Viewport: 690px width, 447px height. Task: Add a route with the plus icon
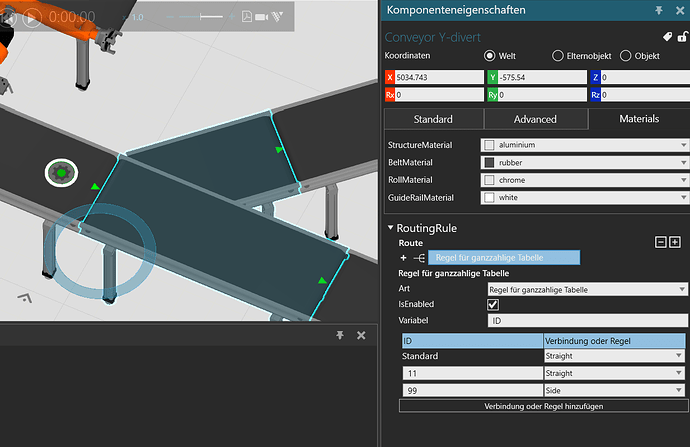[x=403, y=258]
